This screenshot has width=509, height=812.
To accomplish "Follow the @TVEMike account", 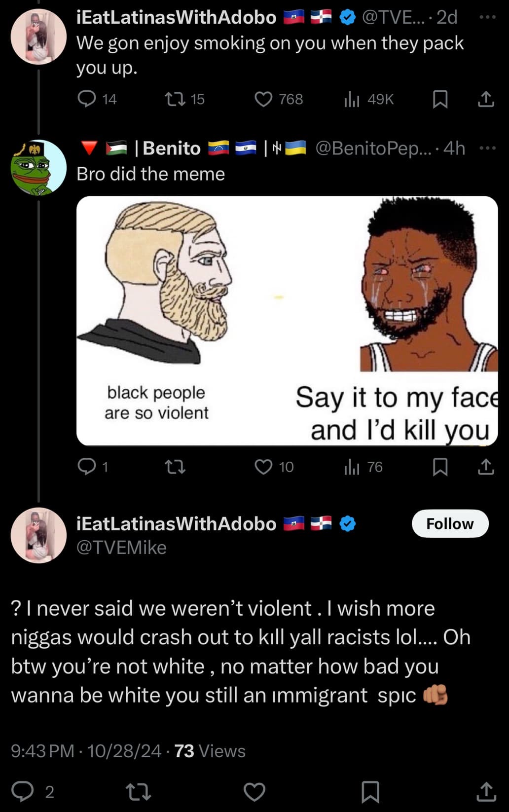I will coord(450,523).
